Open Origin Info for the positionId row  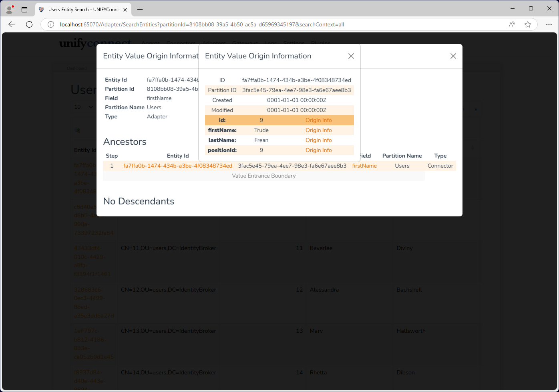point(319,150)
